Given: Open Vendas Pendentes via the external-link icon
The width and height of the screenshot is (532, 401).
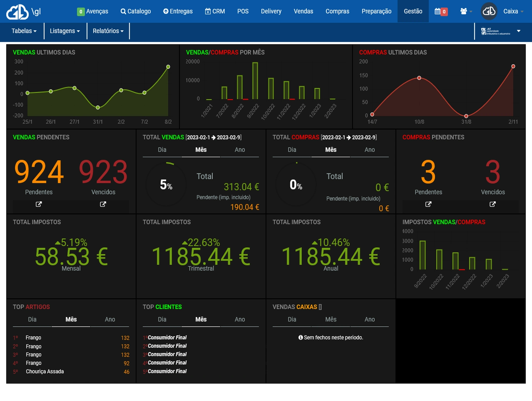Looking at the screenshot, I should tap(39, 204).
